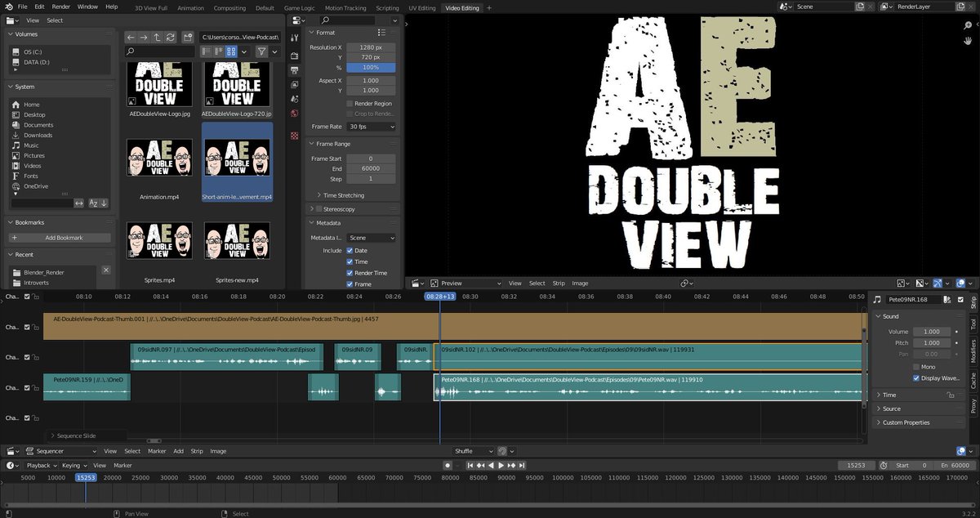
Task: Open the Metadata Input Scene dropdown
Action: 371,238
